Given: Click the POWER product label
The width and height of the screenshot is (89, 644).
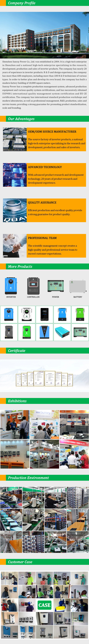Looking at the screenshot, I should 56,297.
